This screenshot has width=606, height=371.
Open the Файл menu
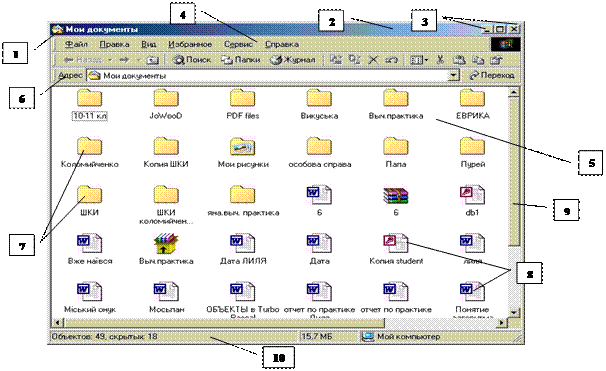point(76,44)
